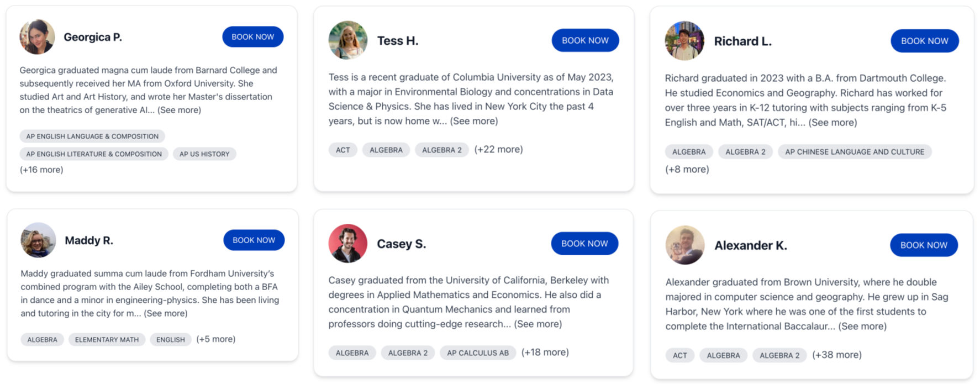
Task: Click Book Now on Casey S.'s card
Action: tap(584, 244)
